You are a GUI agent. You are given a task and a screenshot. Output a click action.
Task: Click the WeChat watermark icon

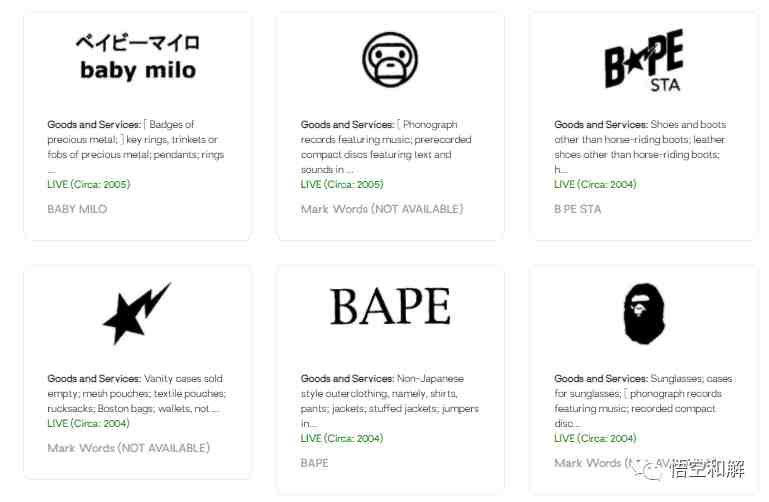(648, 470)
